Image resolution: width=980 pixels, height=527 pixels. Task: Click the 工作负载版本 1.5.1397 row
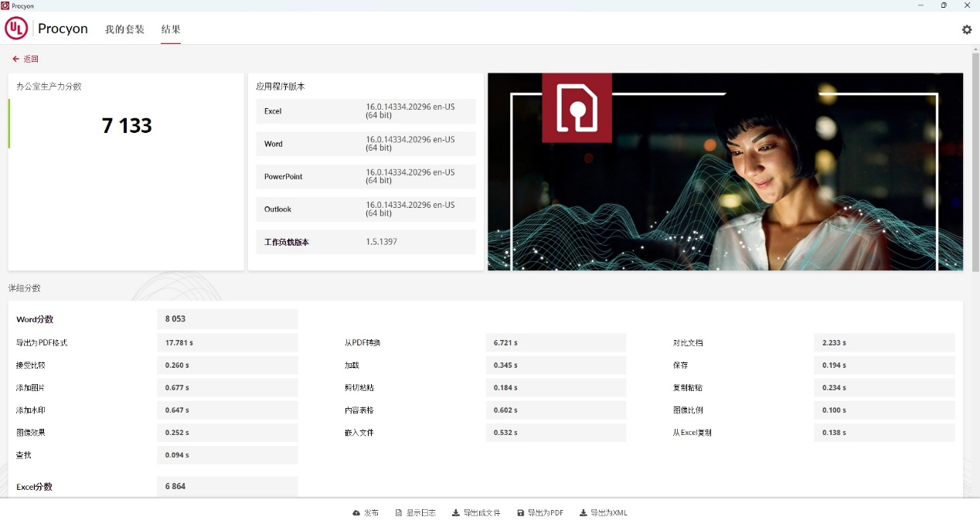(x=366, y=242)
